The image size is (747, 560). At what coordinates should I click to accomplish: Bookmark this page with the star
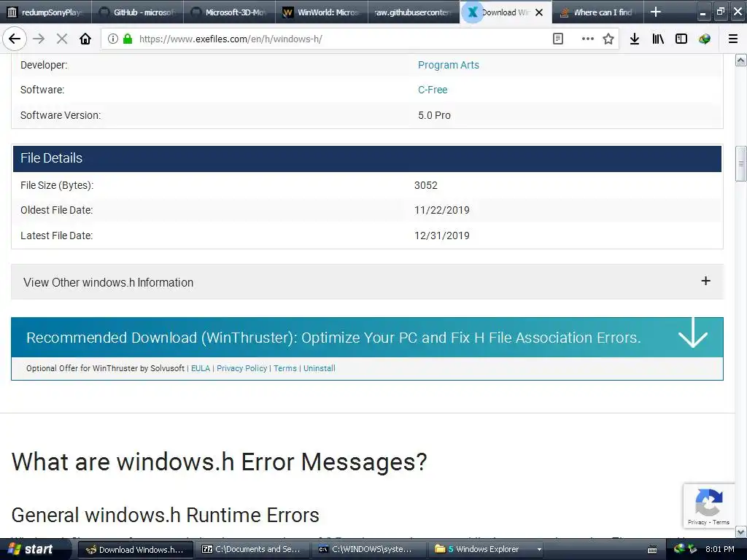pyautogui.click(x=608, y=39)
